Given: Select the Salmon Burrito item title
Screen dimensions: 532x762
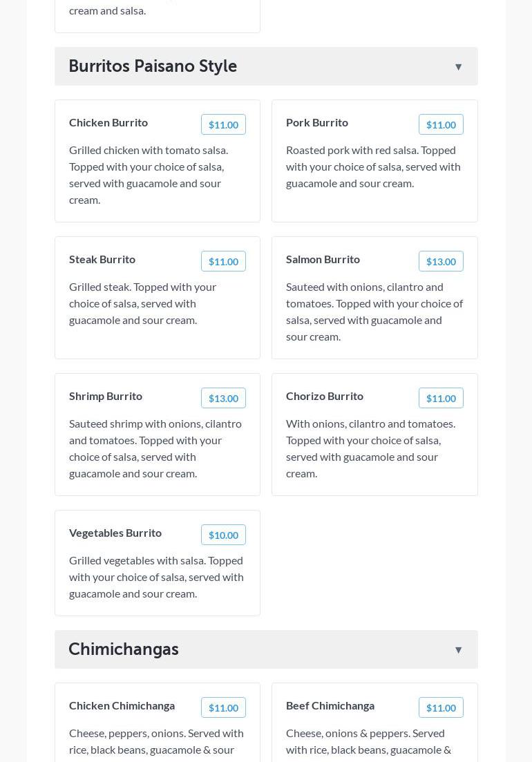Looking at the screenshot, I should pyautogui.click(x=323, y=259).
